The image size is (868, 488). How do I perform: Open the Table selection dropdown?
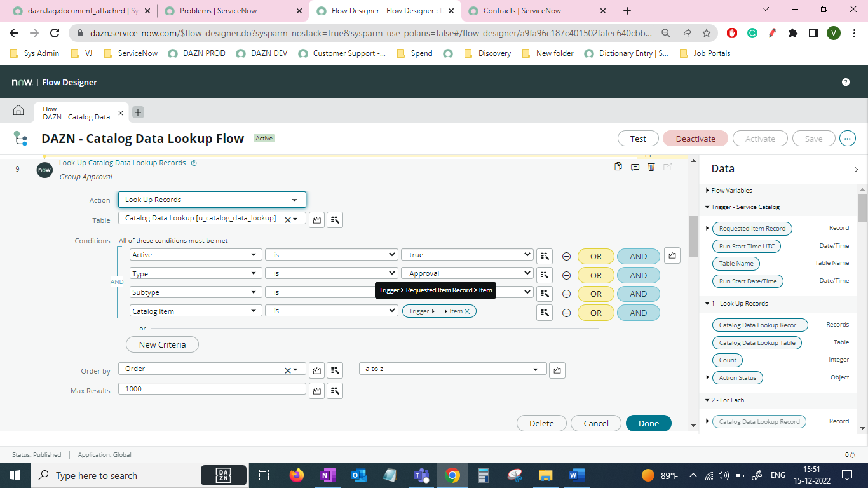(x=212, y=219)
